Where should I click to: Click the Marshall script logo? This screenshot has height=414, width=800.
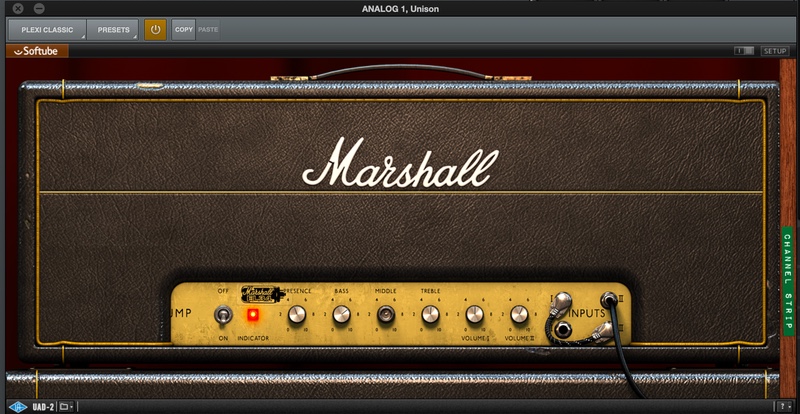[x=401, y=163]
